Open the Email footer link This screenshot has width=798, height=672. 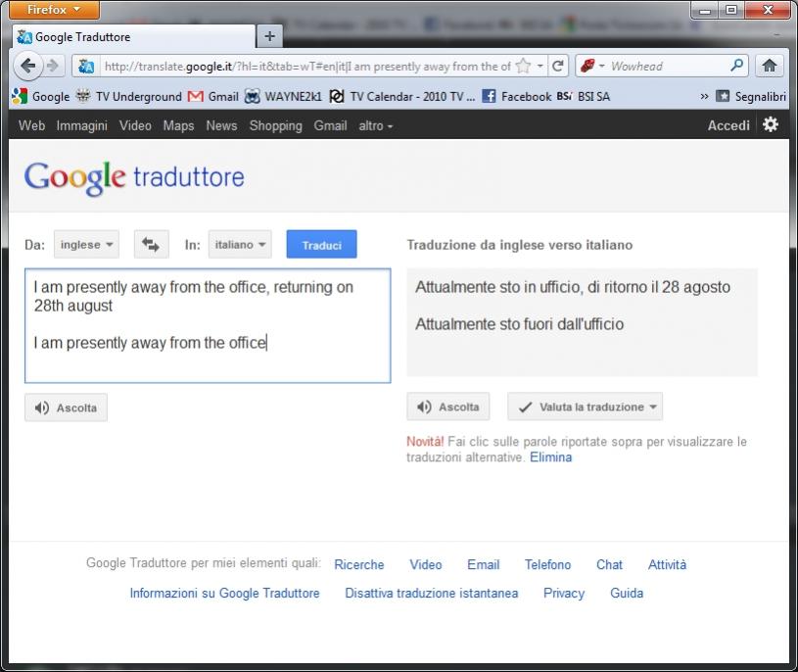[x=484, y=564]
